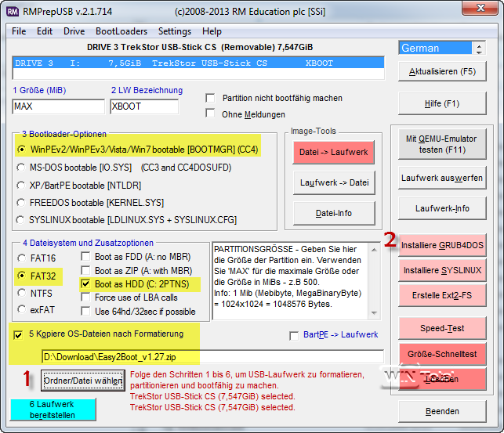Click Speed-Test button

(x=442, y=328)
